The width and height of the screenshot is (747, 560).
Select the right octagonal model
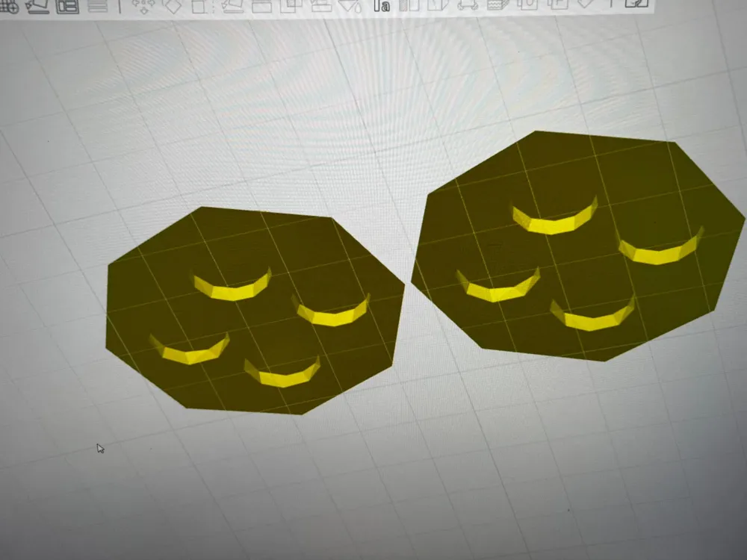click(x=578, y=246)
